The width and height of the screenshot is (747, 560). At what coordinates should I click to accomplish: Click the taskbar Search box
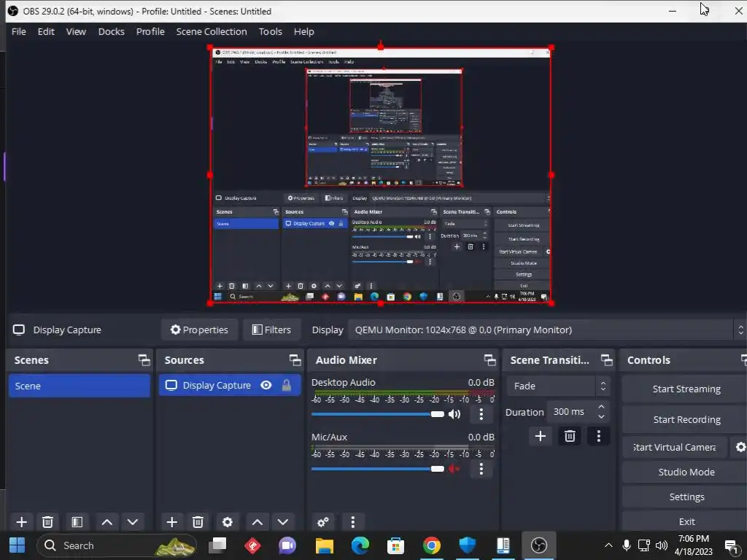click(117, 545)
